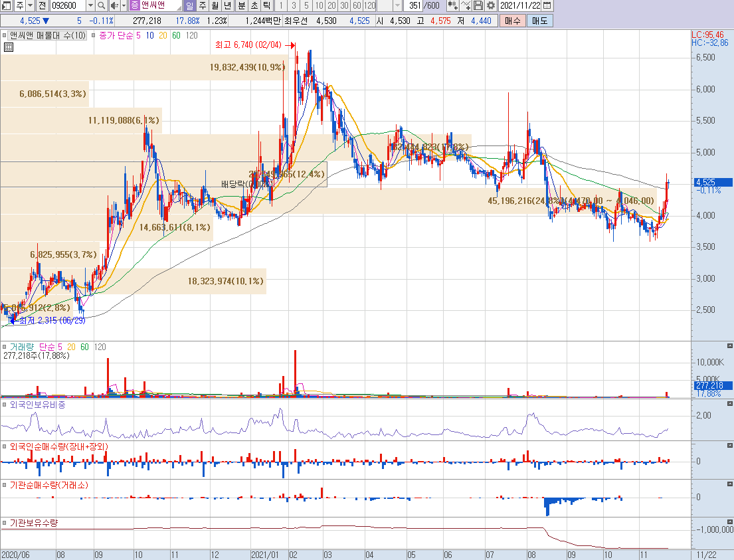The image size is (734, 560).
Task: Choose the 5 interval button
Action: [306, 5]
